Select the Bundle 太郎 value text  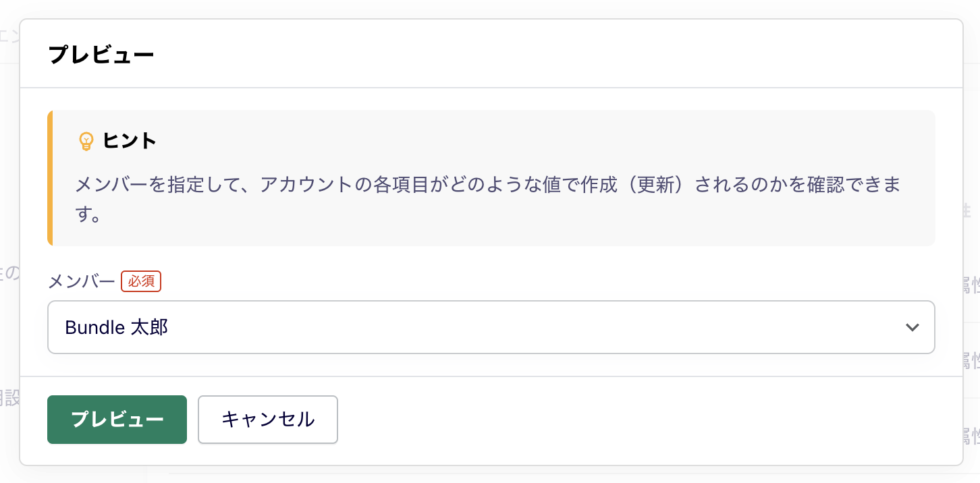point(116,328)
